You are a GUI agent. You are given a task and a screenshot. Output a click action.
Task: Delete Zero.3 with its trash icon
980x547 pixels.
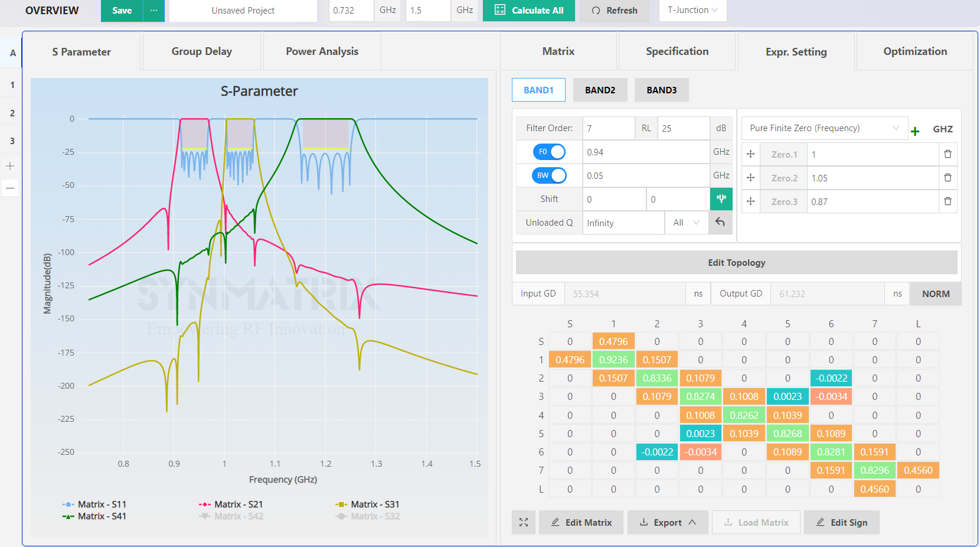point(948,201)
